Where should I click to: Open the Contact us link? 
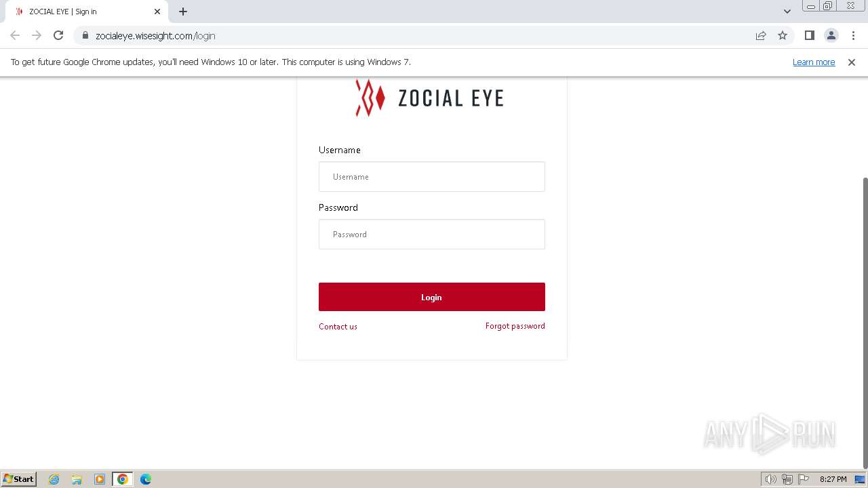(338, 326)
